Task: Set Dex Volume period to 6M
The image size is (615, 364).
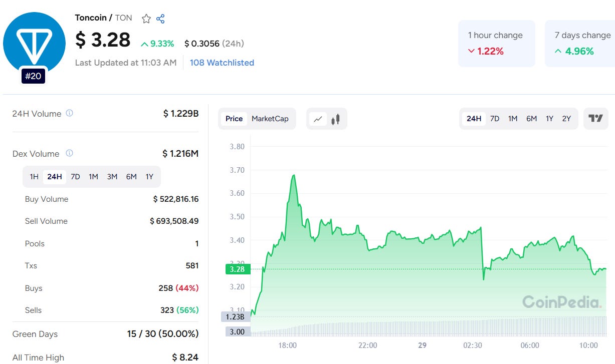Action: (x=131, y=177)
